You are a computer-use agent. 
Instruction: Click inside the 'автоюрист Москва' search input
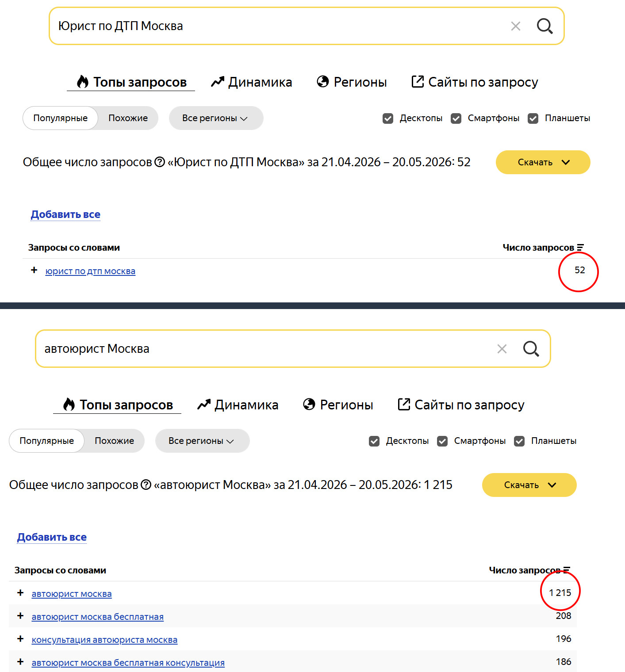[265, 349]
